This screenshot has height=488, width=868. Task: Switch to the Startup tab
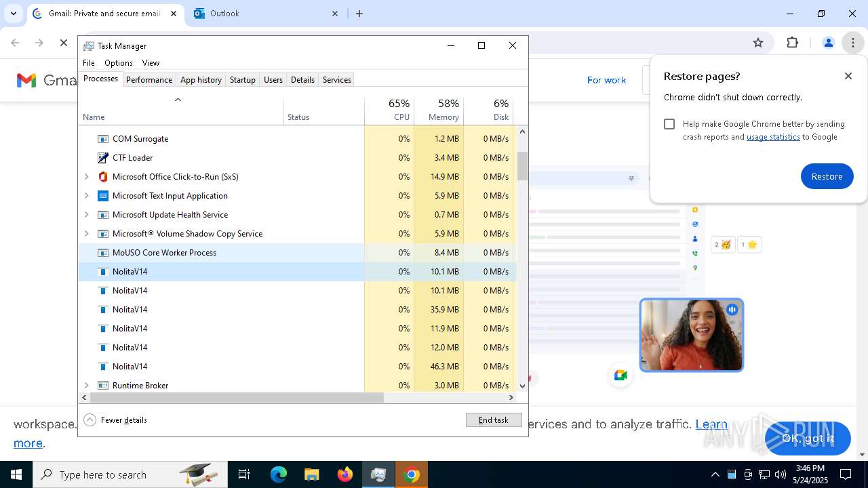tap(242, 80)
